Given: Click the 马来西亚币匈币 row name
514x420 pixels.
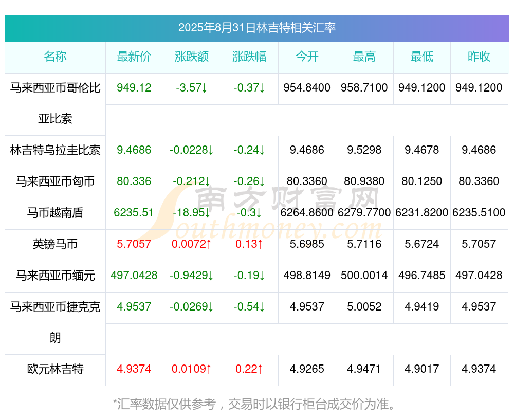Looking at the screenshot, I should 55,181.
